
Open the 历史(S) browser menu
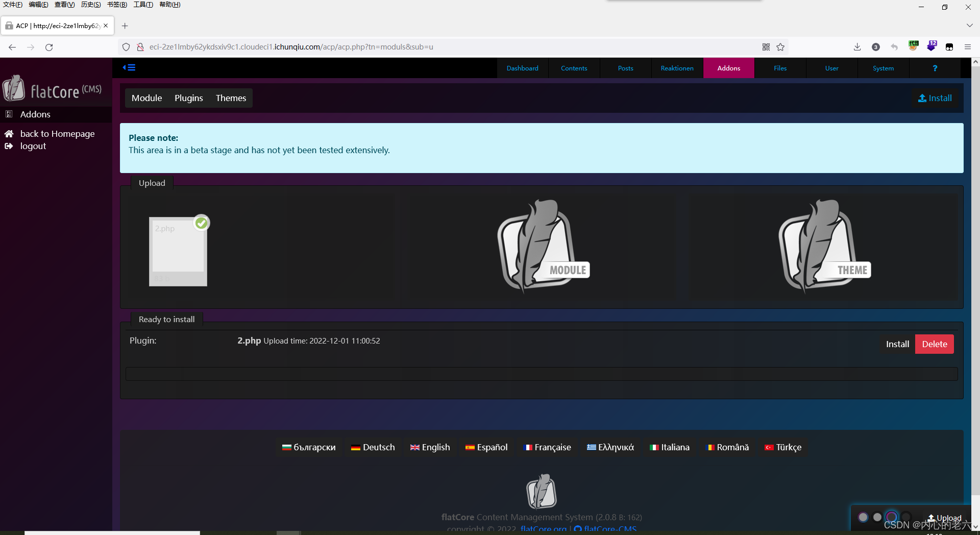(x=91, y=5)
